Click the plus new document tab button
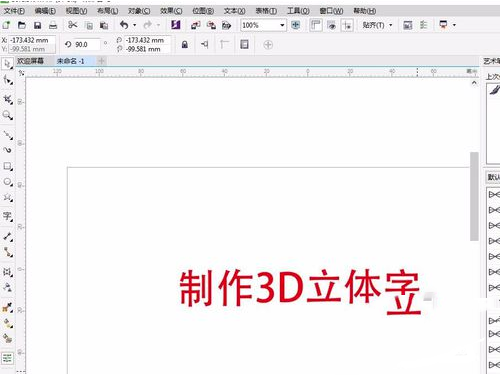501x377 pixels. tap(102, 61)
